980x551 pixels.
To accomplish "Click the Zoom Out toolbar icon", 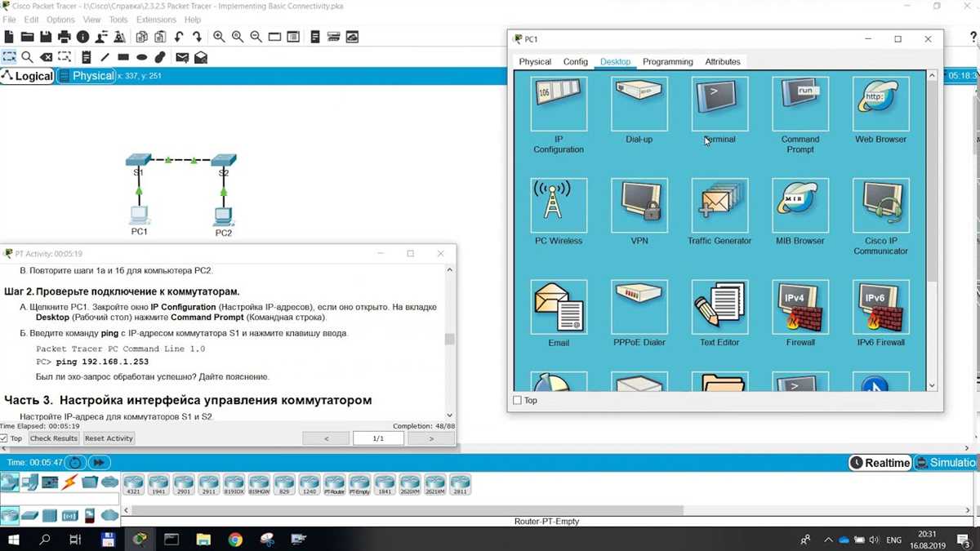I will pyautogui.click(x=256, y=37).
